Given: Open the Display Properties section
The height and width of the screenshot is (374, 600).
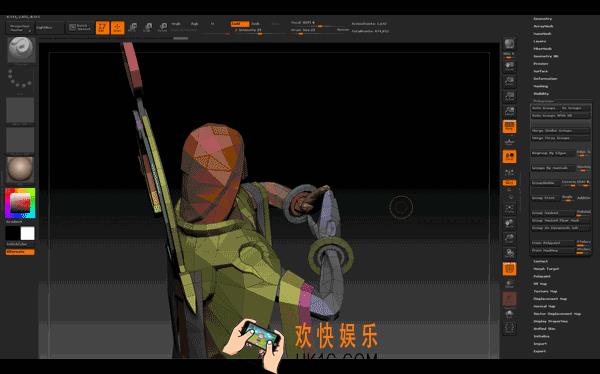Looking at the screenshot, I should coord(551,321).
